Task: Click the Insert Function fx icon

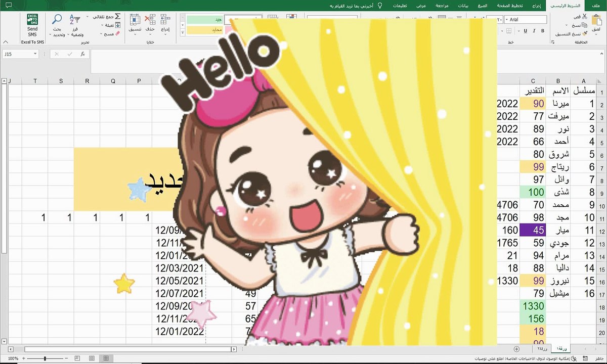Action: point(83,54)
